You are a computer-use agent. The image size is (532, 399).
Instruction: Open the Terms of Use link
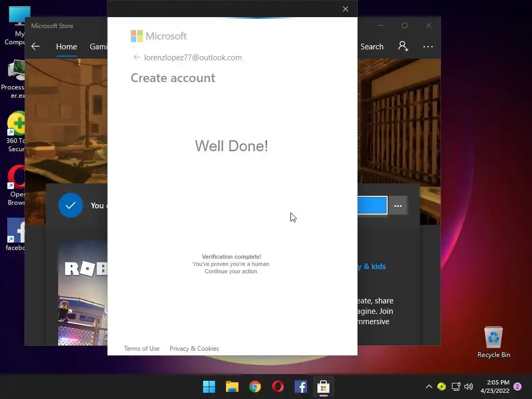[141, 349]
